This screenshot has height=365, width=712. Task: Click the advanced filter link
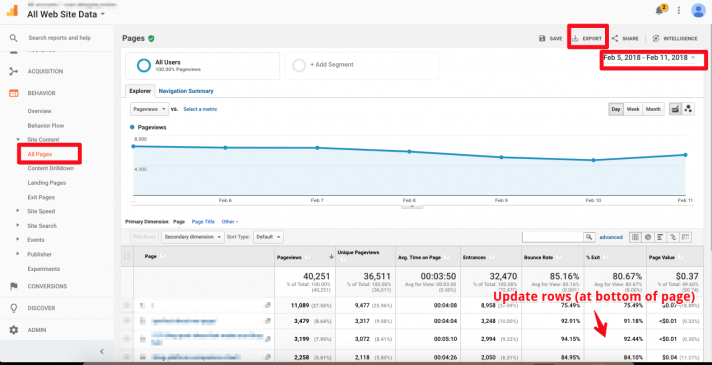pos(611,237)
